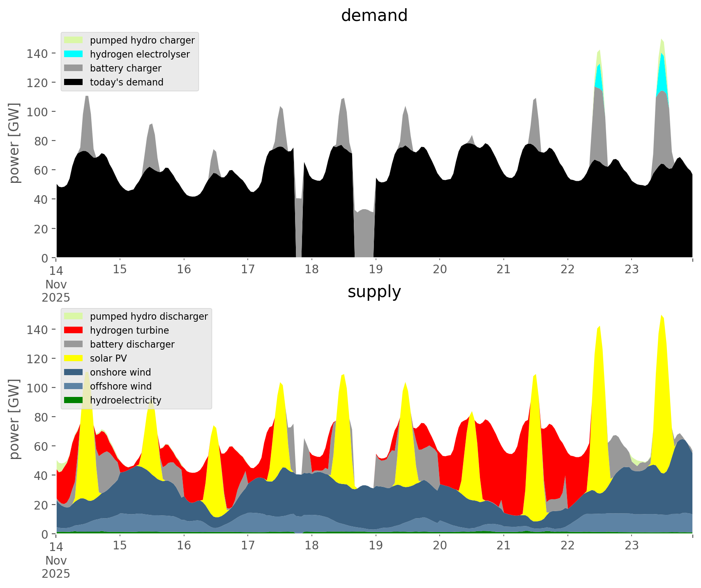
Task: Click the demand chart's power [GW] axis label
Action: coord(14,143)
